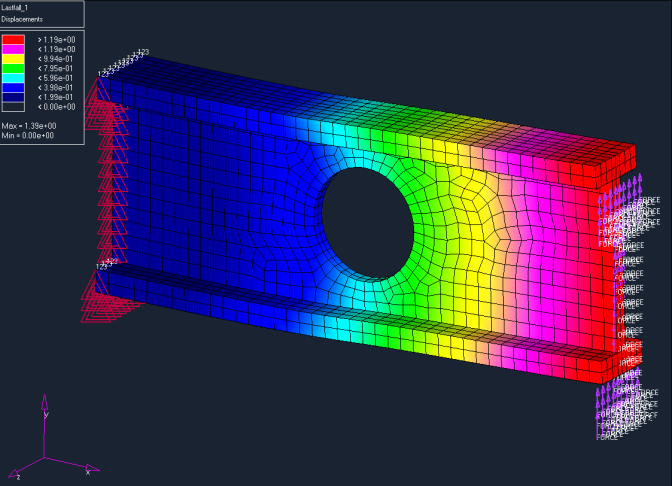Click the y axis arrow of the triad
Screen dimensions: 672x486
click(x=44, y=426)
